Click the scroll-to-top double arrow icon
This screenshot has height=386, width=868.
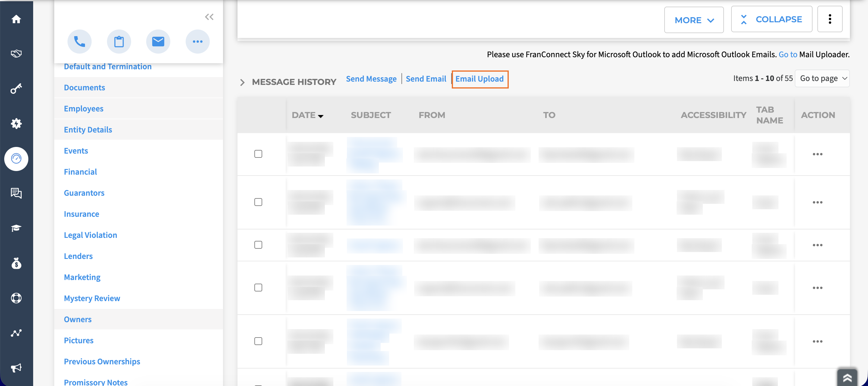[x=847, y=378]
